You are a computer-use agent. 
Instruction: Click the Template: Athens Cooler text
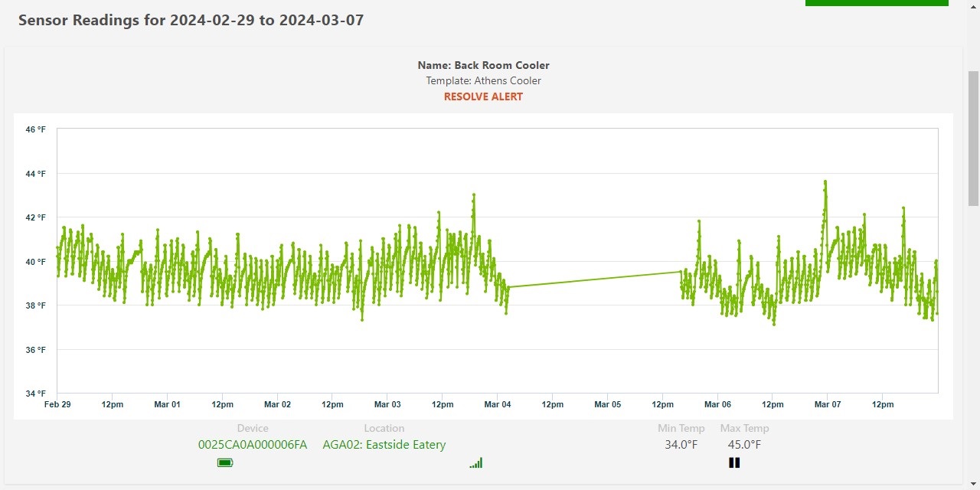click(x=483, y=81)
